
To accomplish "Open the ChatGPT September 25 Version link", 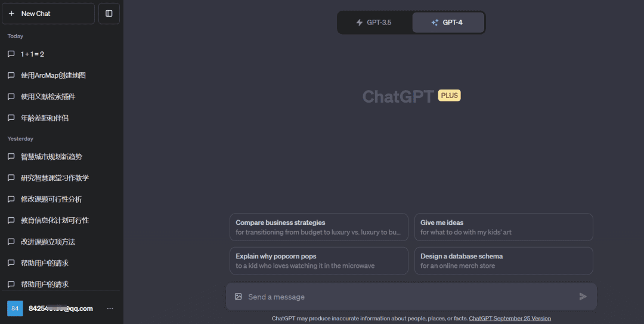I will [510, 318].
